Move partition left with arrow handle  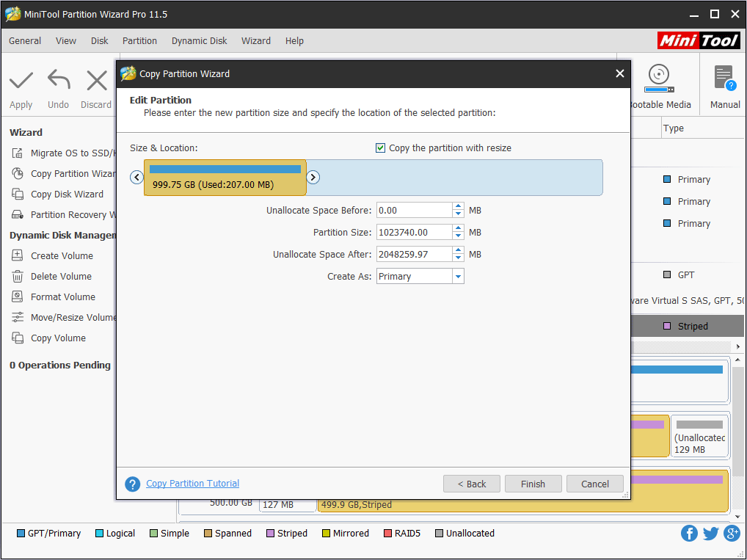pos(136,178)
